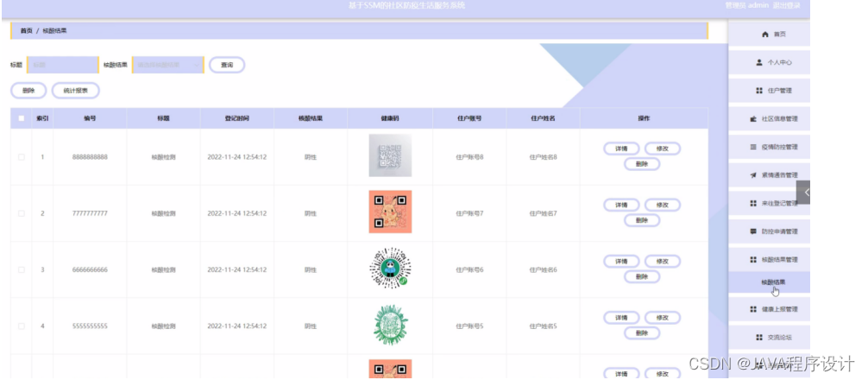The width and height of the screenshot is (868, 380).
Task: Open row 2 orange Pikachu QR image
Action: coord(390,212)
